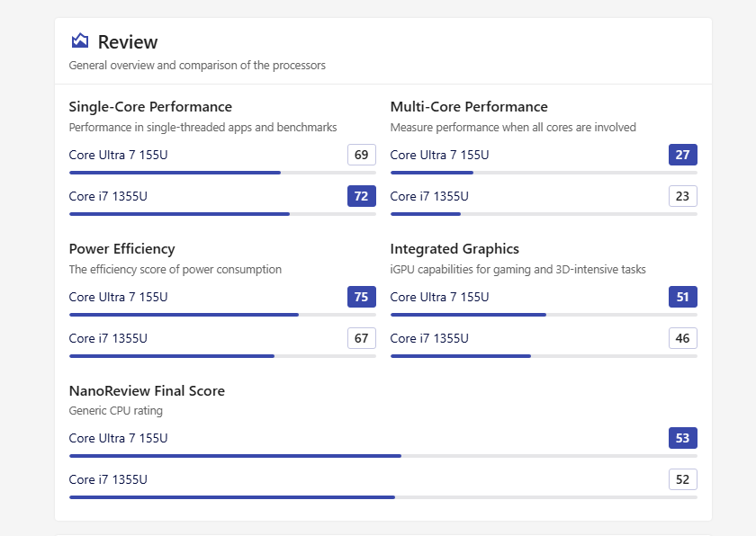Screen dimensions: 756x536
Task: Click Core i7 1355U label under Power Efficiency
Action: [108, 338]
